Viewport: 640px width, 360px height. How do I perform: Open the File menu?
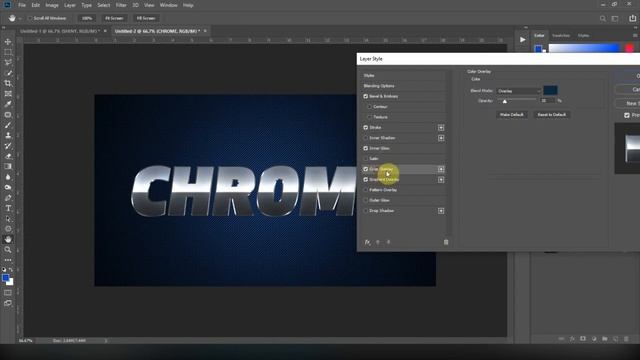click(22, 5)
